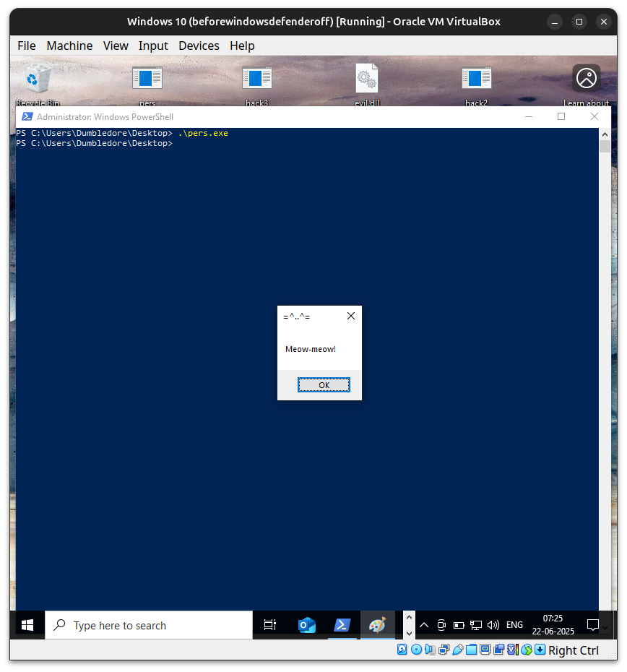Click VirtualBox USB devices indicator

point(458,650)
